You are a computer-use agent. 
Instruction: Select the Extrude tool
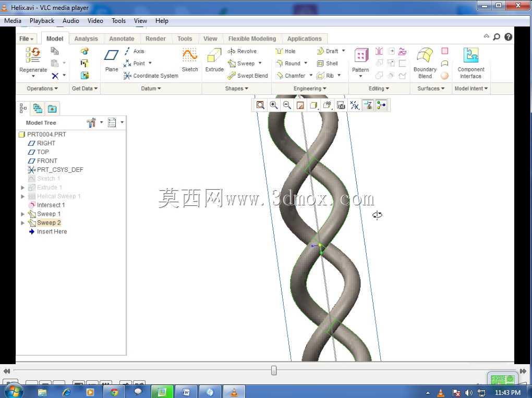[214, 60]
